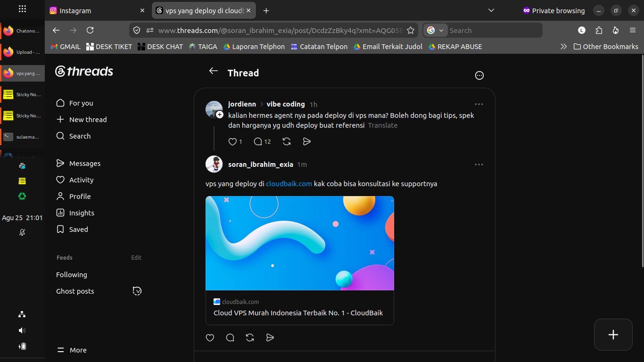Open REKAP ABUSE bookmark
The height and width of the screenshot is (362, 644).
(455, 47)
